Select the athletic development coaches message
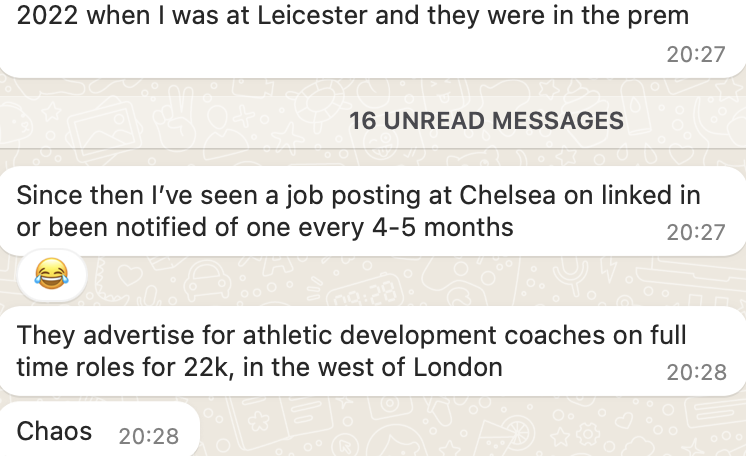Image resolution: width=746 pixels, height=456 pixels. pos(373,351)
